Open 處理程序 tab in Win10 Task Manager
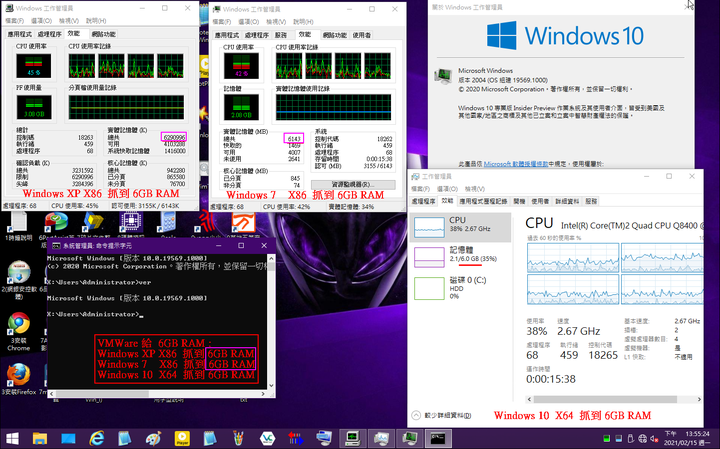The height and width of the screenshot is (449, 720). click(x=423, y=201)
